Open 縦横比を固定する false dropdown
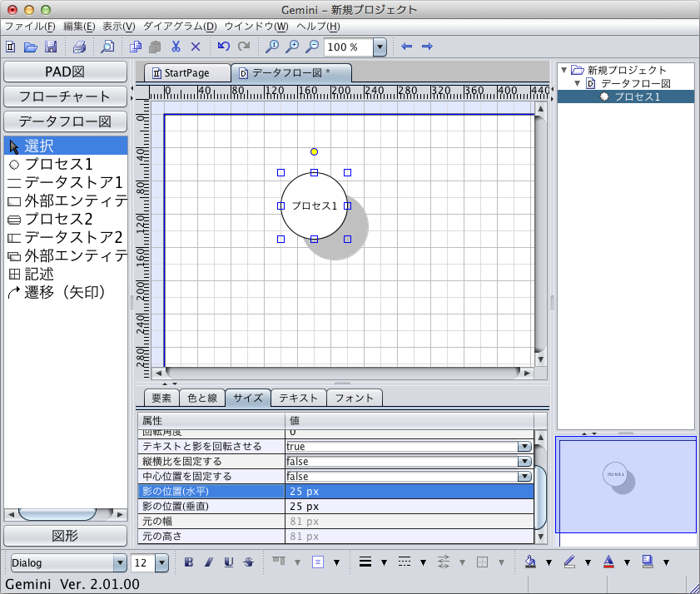 pyautogui.click(x=524, y=462)
